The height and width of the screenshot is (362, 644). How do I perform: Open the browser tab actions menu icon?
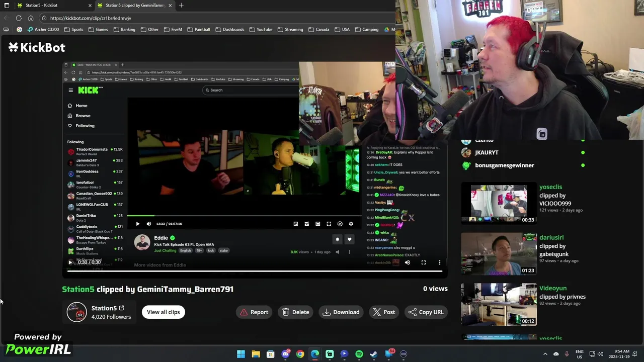pos(7,5)
